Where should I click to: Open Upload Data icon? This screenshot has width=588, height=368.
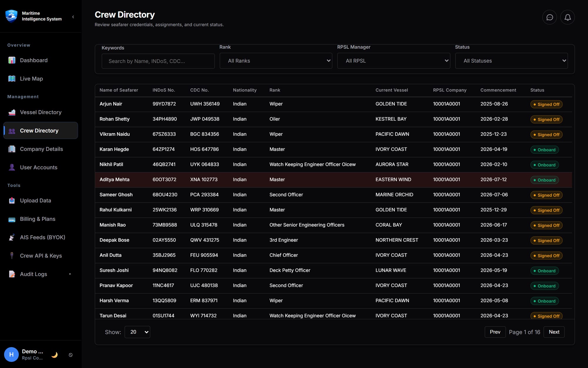[x=12, y=200]
